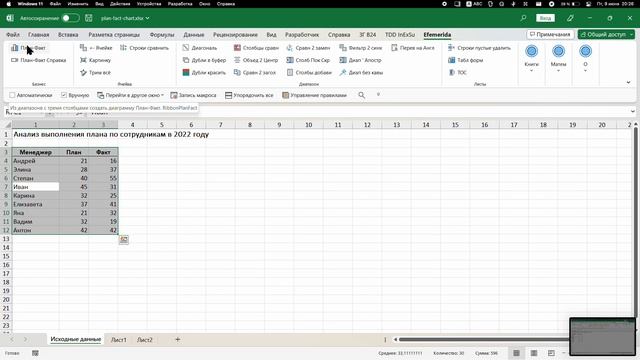Switch to the Вставка tab
This screenshot has width=640, height=360.
coord(68,35)
